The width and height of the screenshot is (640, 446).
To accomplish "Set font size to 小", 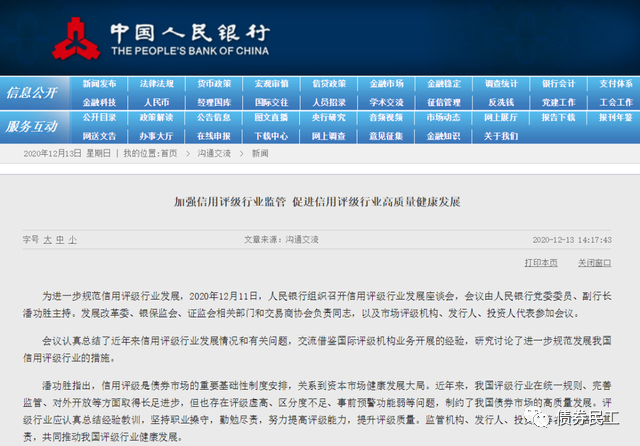I will (x=72, y=240).
